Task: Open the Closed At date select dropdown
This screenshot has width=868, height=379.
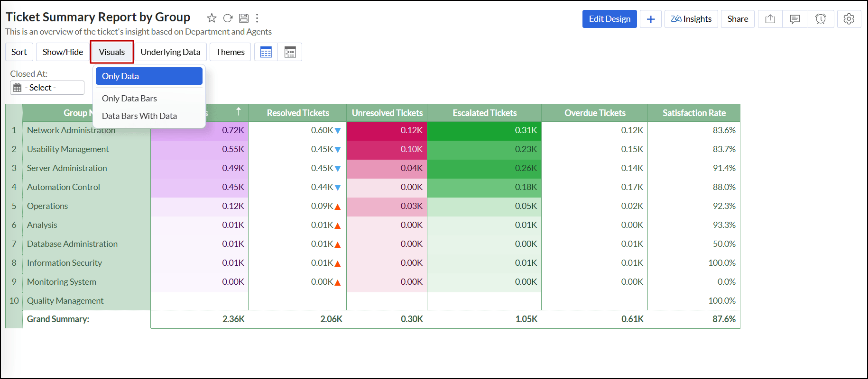Action: coord(47,88)
